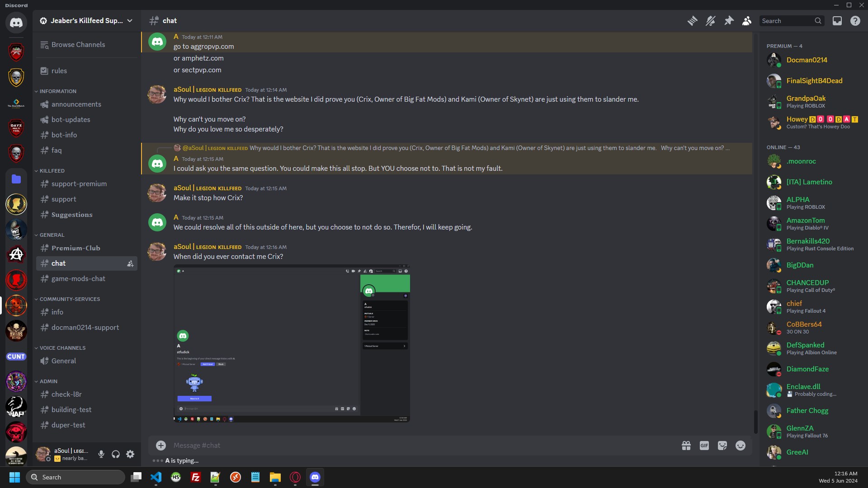The image size is (868, 488).
Task: Open Task View on the taskbar
Action: click(x=136, y=477)
